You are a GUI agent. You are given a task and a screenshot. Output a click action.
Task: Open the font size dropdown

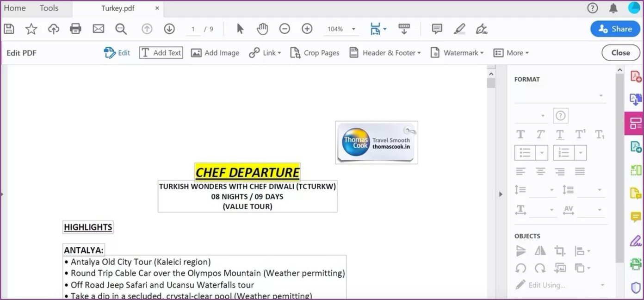coord(532,116)
